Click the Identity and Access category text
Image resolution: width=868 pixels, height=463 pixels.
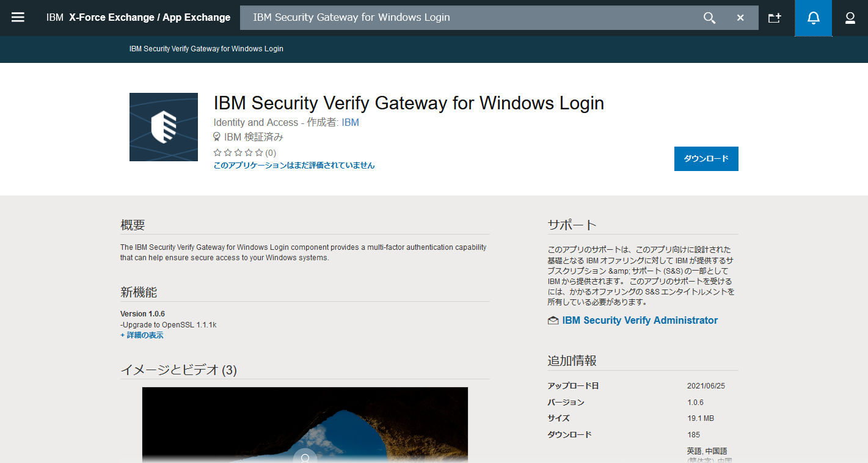pos(256,122)
